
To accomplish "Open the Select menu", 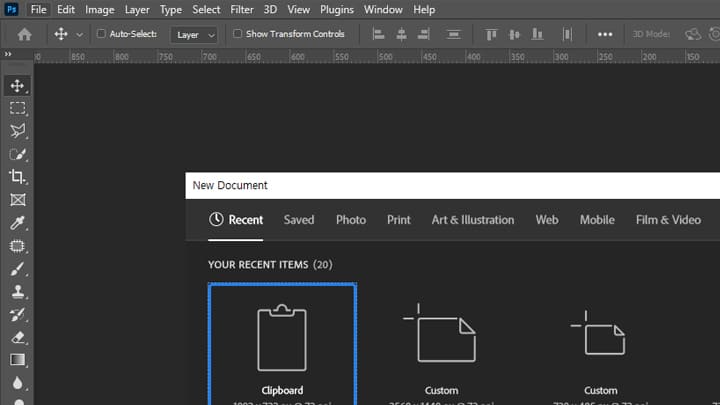I will (x=206, y=10).
